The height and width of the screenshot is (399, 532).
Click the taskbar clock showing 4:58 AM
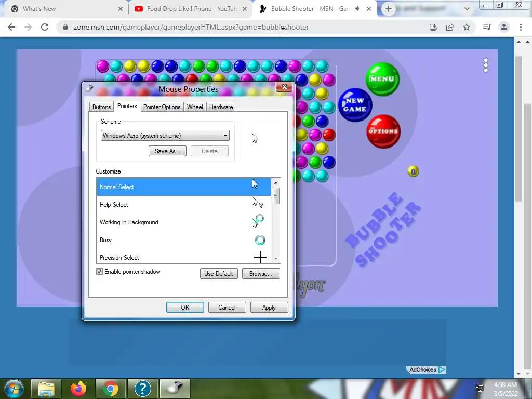506,389
